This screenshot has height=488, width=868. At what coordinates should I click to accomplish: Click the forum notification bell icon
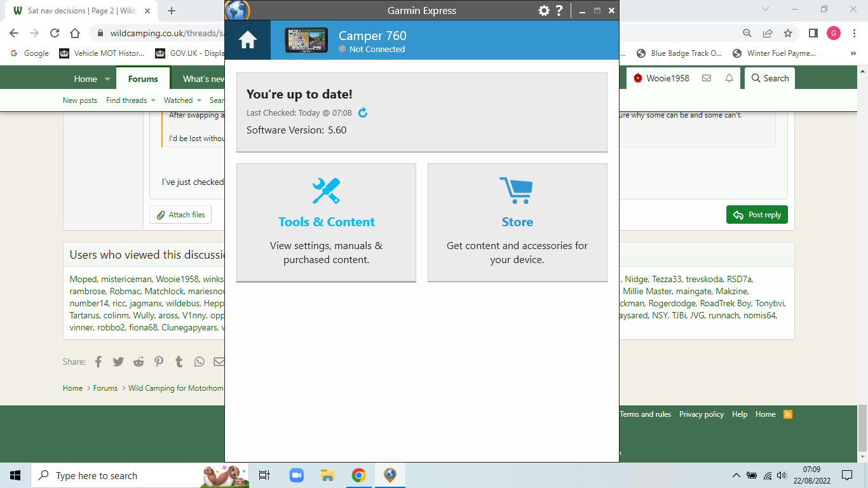click(729, 78)
